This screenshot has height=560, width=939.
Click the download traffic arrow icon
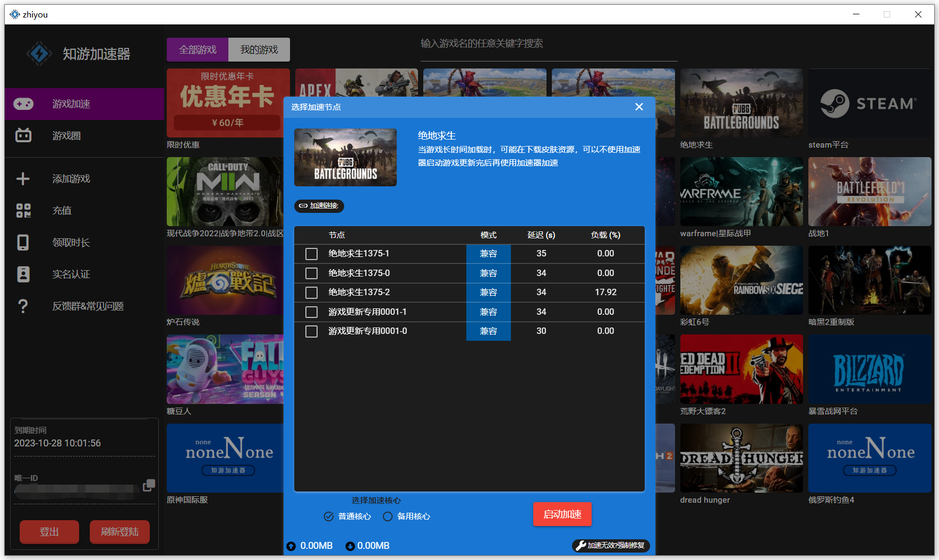tap(350, 546)
